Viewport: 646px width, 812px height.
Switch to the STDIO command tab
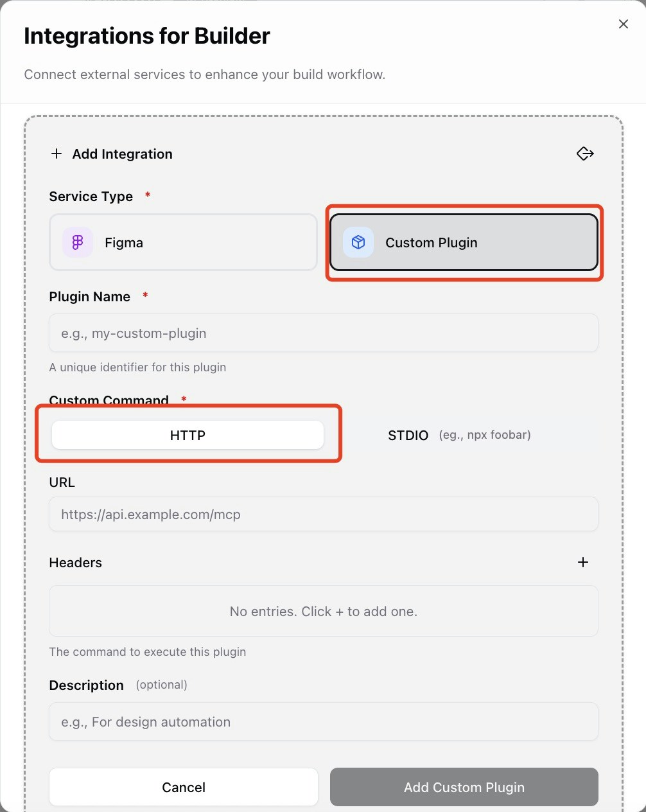459,435
